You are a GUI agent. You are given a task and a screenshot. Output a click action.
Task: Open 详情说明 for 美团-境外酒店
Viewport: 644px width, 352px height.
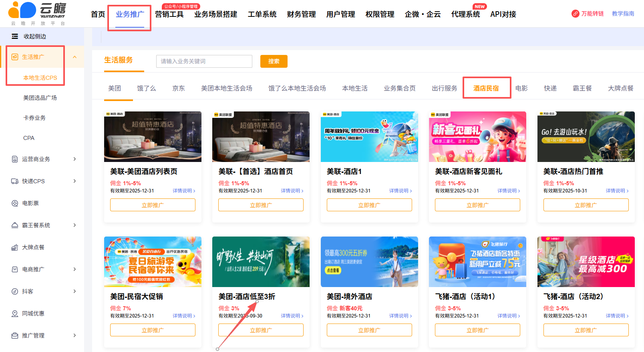click(x=400, y=316)
